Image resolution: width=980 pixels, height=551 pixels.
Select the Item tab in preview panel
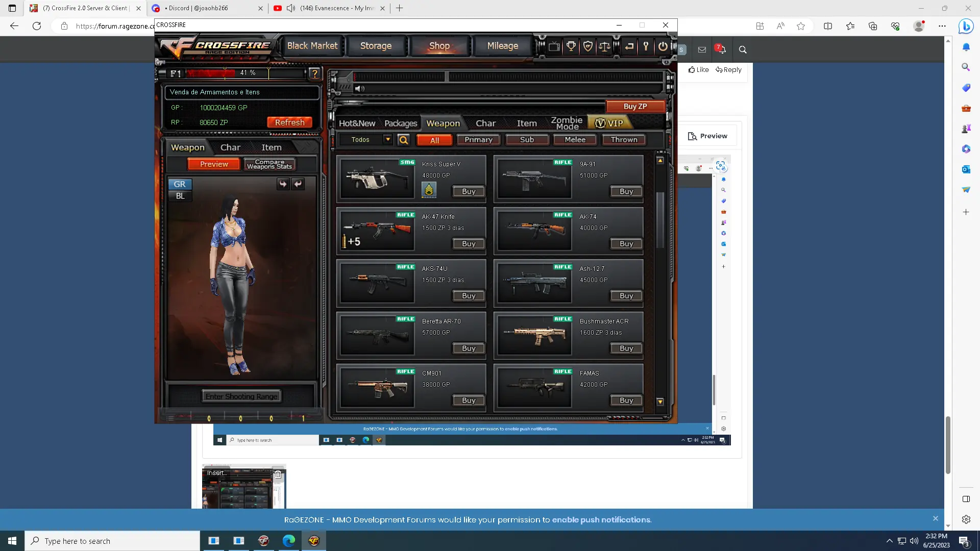[x=272, y=147]
